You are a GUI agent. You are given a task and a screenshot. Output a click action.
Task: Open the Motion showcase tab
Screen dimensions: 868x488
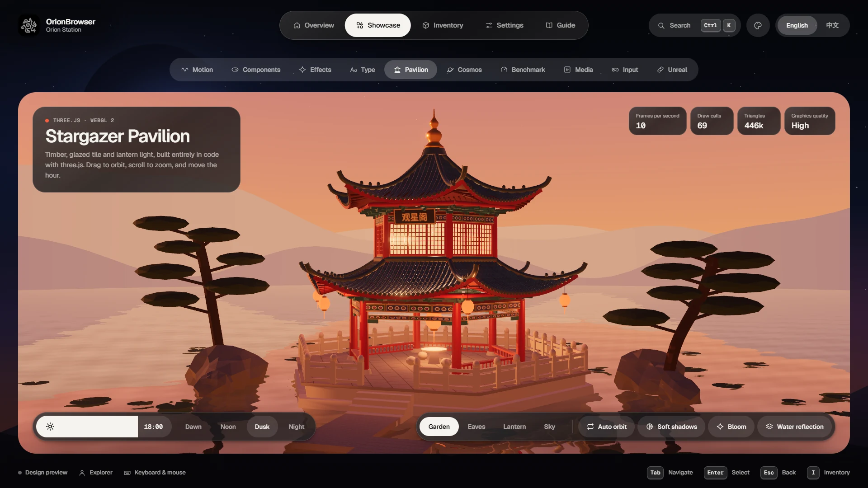coord(197,70)
